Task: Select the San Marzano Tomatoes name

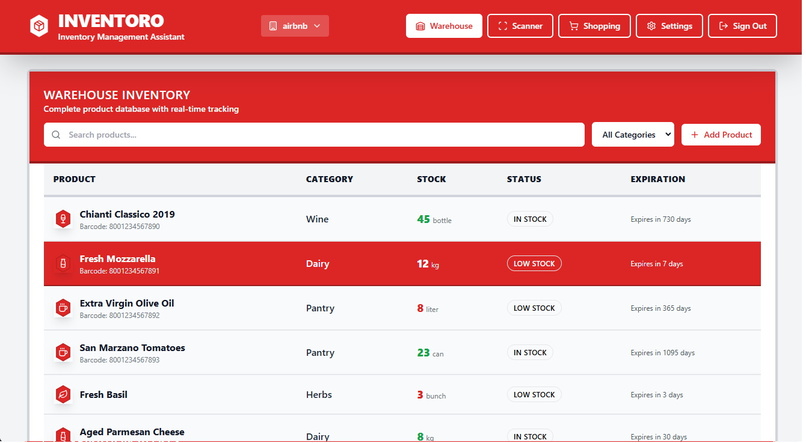Action: coord(132,348)
